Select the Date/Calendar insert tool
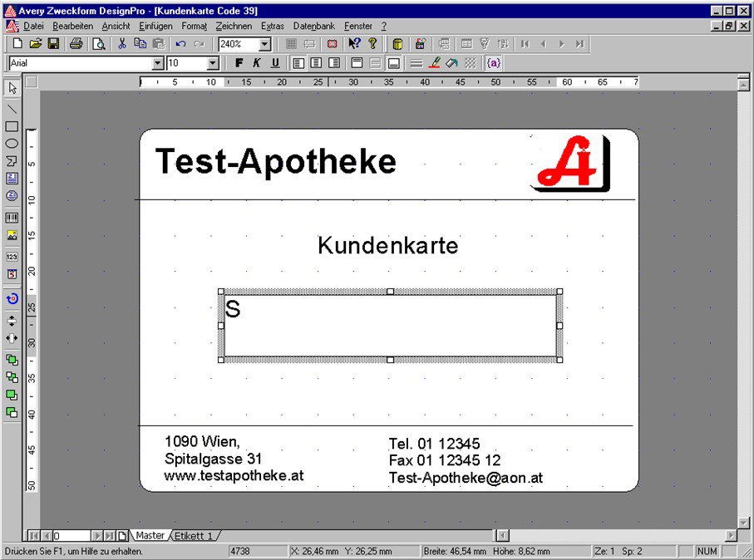754x560 pixels. 12,273
